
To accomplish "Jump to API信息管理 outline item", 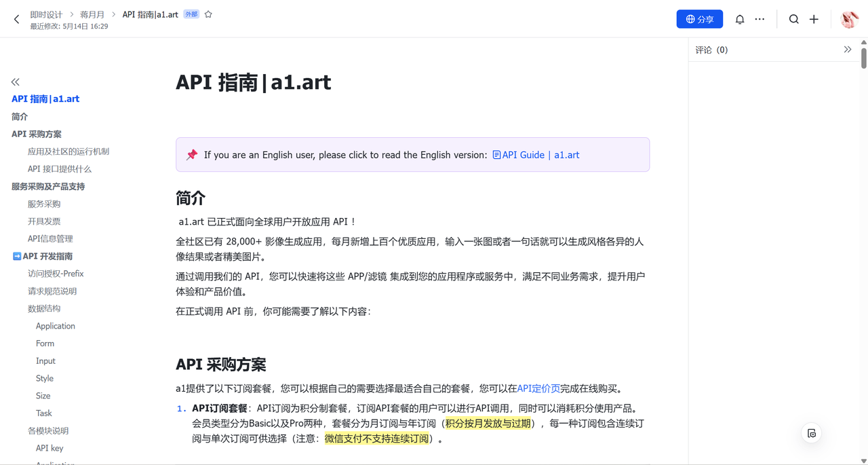I will (50, 239).
